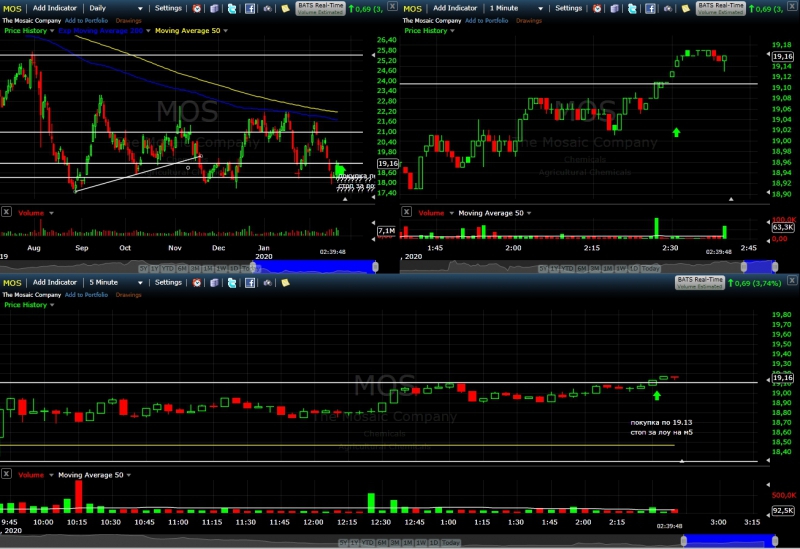Click camera icon in 1 Minute chart toolbar
800x549 pixels.
point(667,9)
